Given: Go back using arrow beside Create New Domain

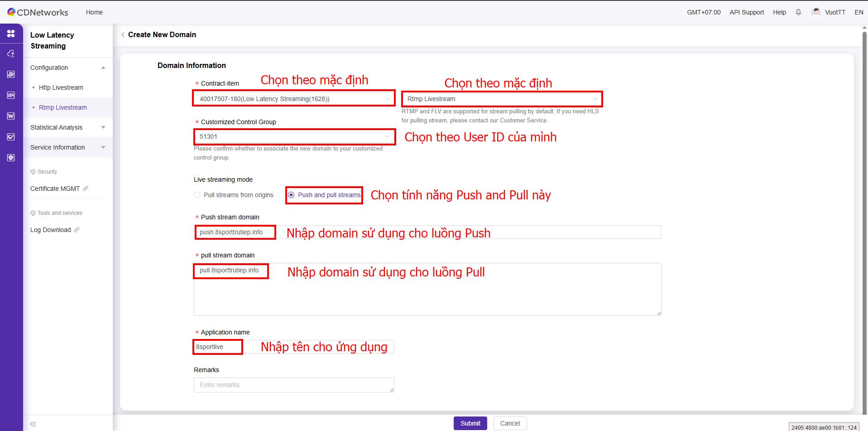Looking at the screenshot, I should [x=123, y=35].
